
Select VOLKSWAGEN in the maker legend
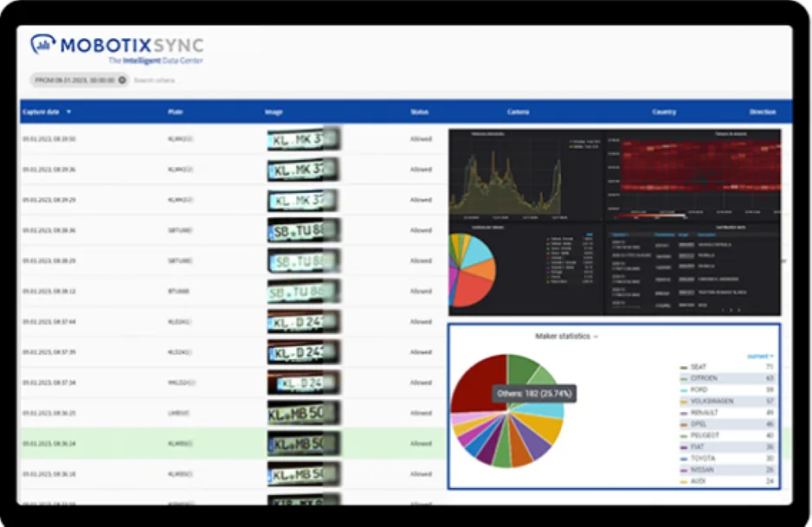pyautogui.click(x=712, y=402)
